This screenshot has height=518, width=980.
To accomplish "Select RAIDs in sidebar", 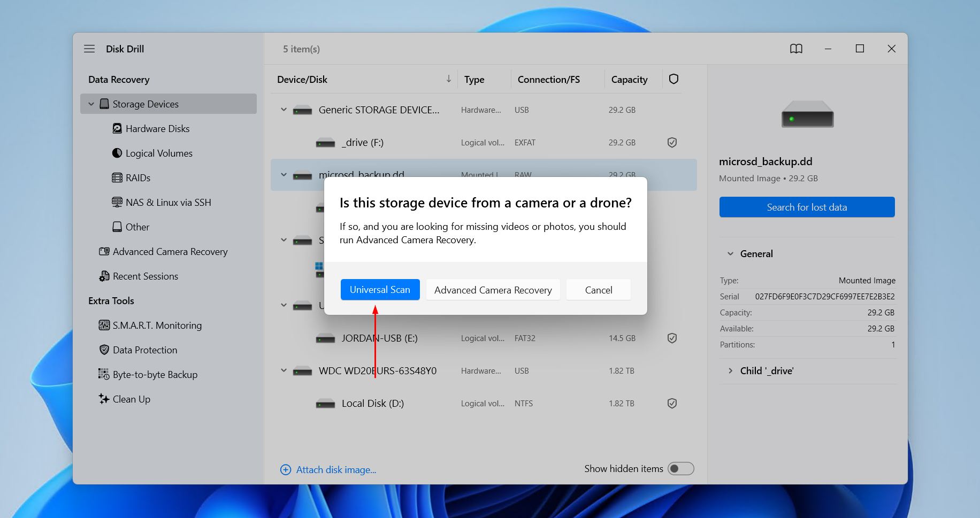I will [x=137, y=178].
